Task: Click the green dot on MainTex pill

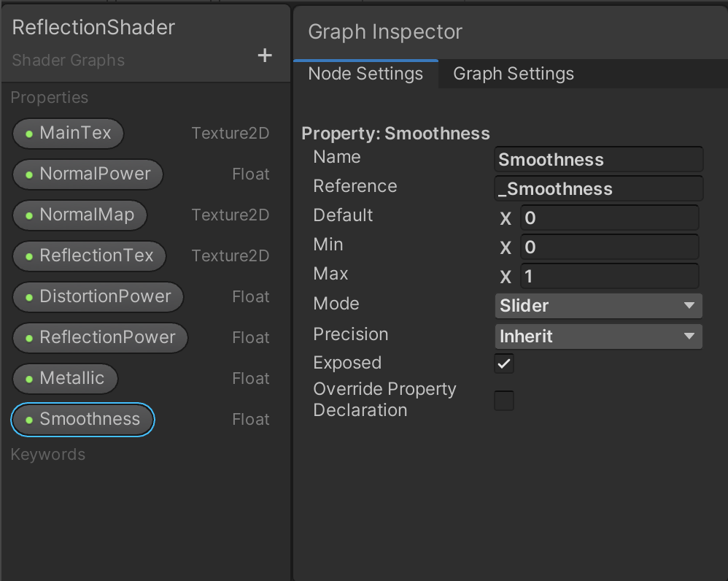Action: click(x=29, y=134)
